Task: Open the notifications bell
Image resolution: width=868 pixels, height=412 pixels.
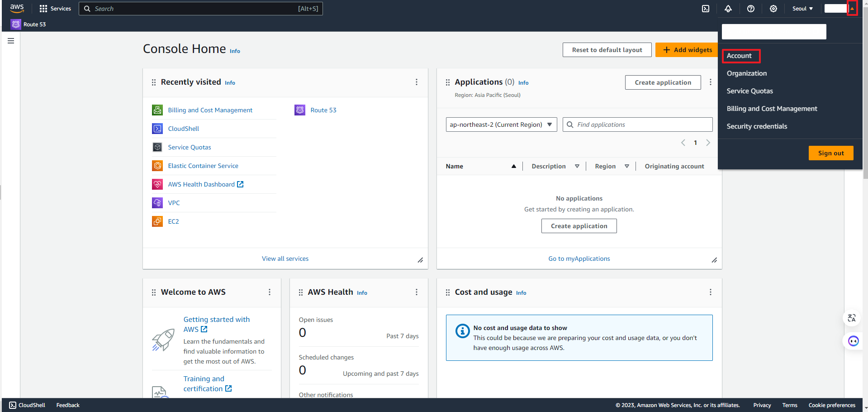Action: click(728, 9)
